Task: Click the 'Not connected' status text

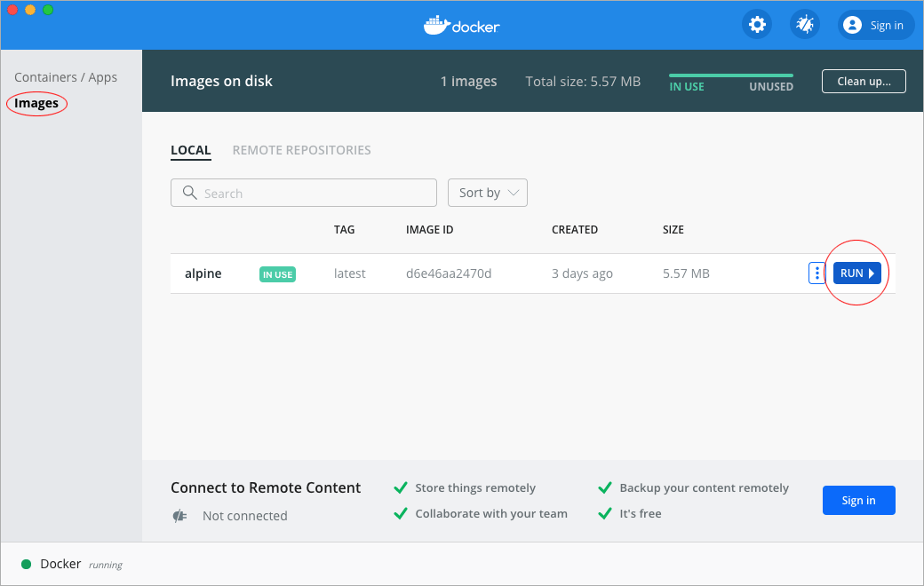Action: 245,516
